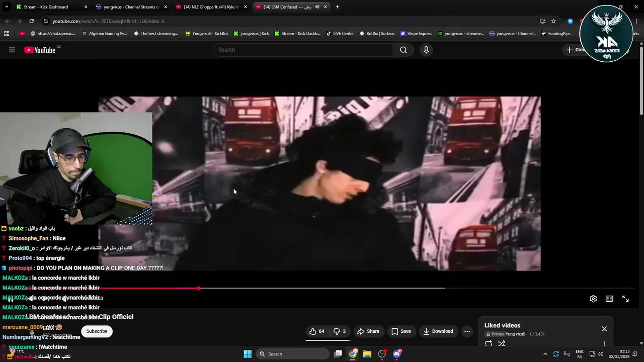644x362 pixels.
Task: Share the video
Action: (368, 331)
